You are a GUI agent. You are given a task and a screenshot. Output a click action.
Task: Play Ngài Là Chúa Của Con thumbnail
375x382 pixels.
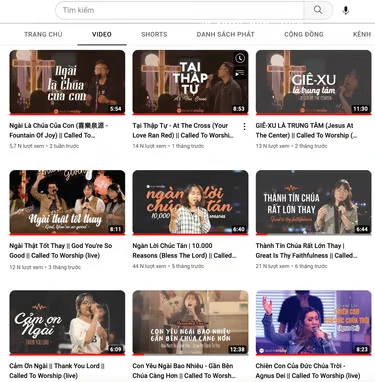tap(67, 82)
